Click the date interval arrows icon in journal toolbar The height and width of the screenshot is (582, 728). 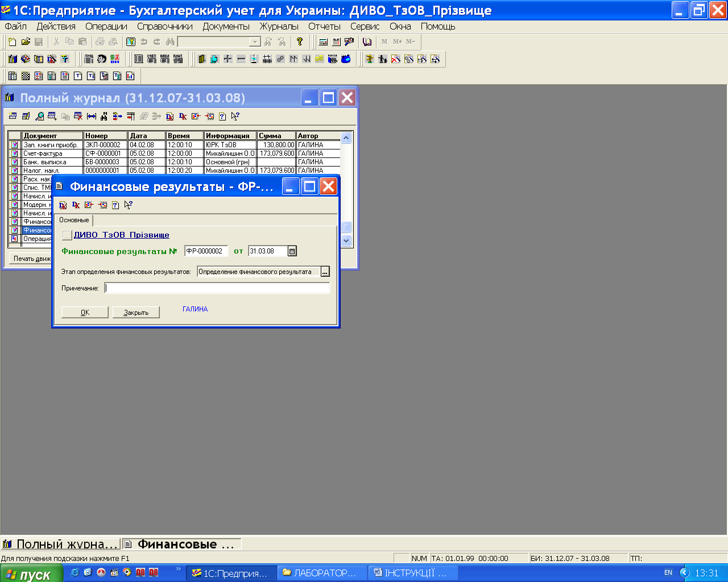point(91,117)
